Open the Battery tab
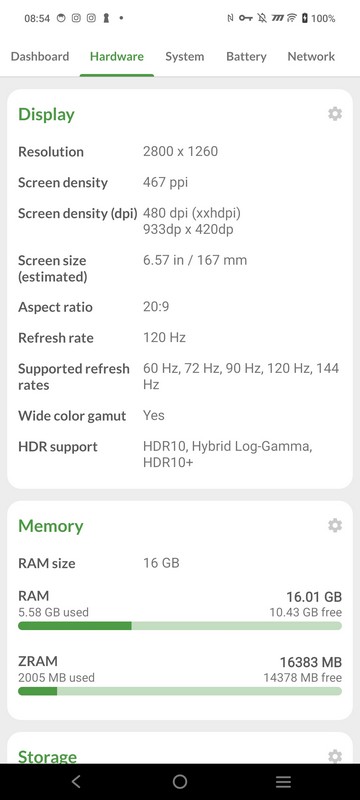 (x=246, y=57)
